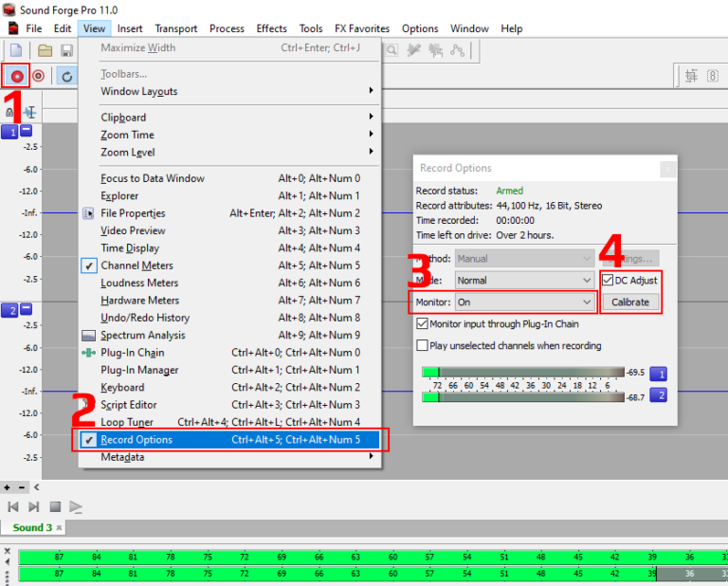Open the Mode dropdown set to Normal
The image size is (728, 586).
524,281
